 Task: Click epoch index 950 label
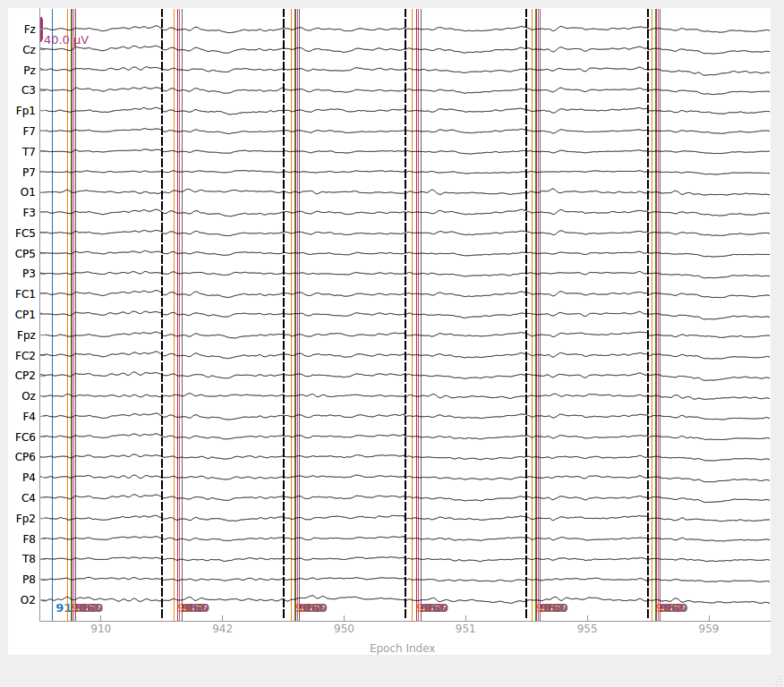click(x=344, y=629)
